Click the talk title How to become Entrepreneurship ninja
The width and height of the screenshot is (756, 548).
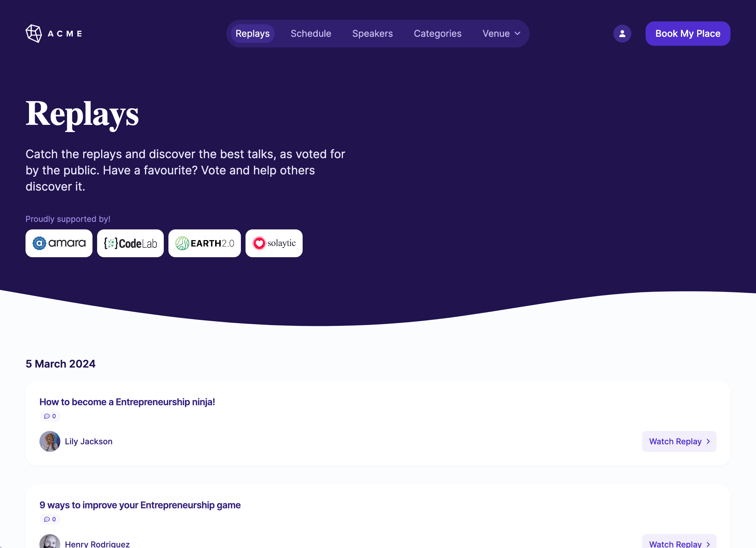click(x=127, y=402)
